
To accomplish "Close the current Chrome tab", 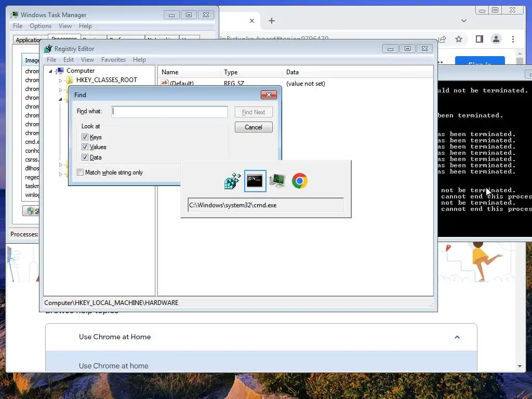I will pyautogui.click(x=252, y=21).
